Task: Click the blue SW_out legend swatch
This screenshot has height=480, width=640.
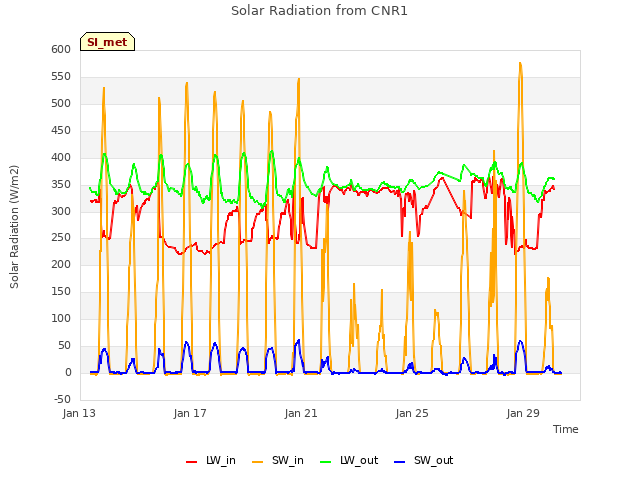Action: [400, 462]
